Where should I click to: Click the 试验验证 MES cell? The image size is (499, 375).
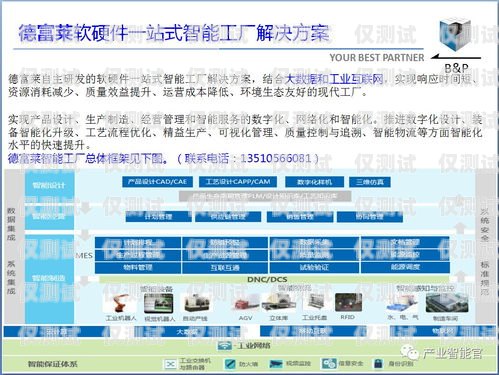point(314,267)
